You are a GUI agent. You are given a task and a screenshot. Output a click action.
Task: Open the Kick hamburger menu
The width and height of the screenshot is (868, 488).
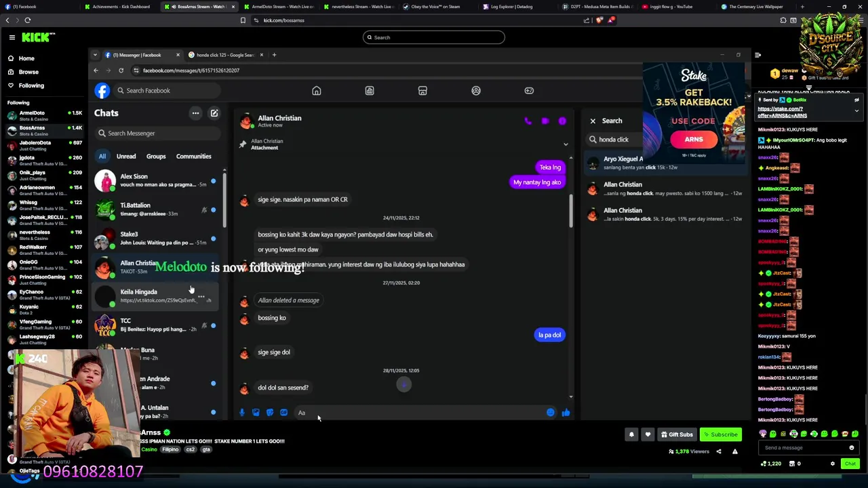point(12,37)
